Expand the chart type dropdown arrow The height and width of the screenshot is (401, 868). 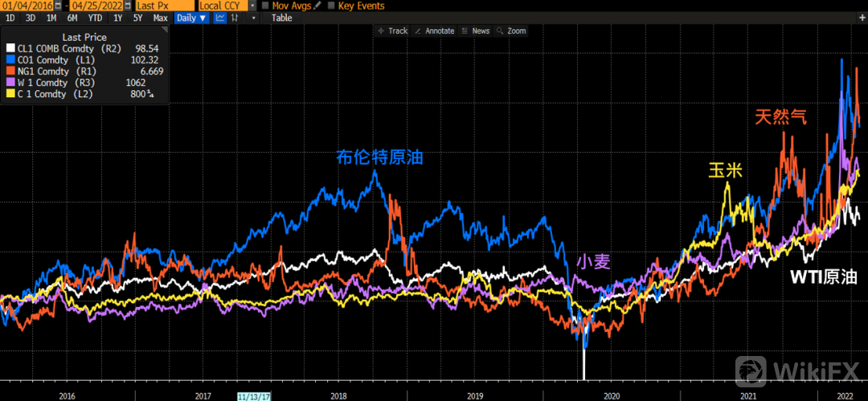(252, 18)
